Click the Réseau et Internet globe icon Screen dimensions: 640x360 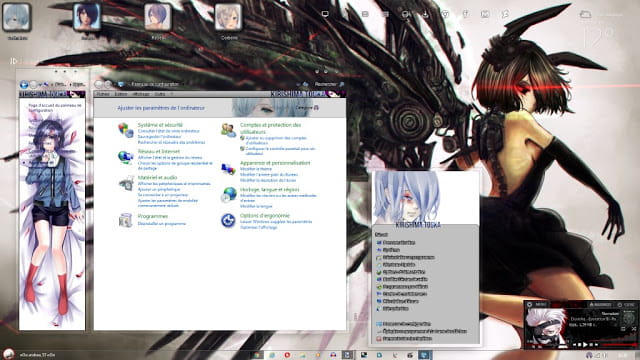coord(126,157)
